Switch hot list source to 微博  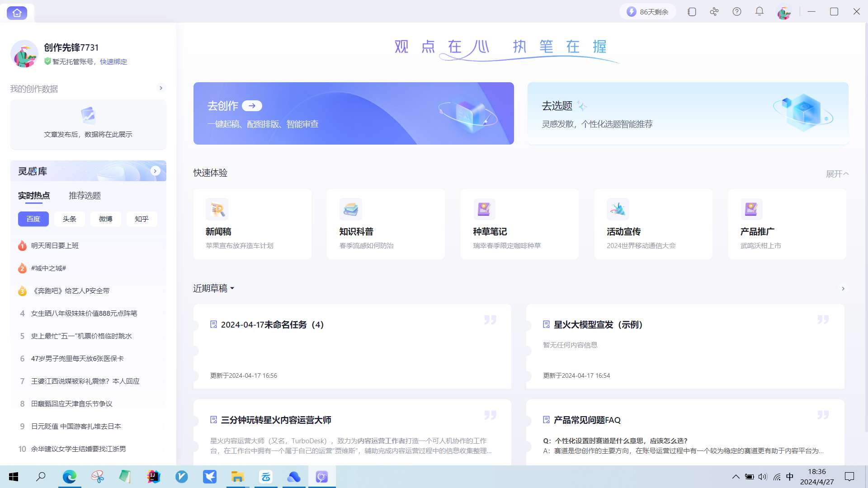click(105, 219)
